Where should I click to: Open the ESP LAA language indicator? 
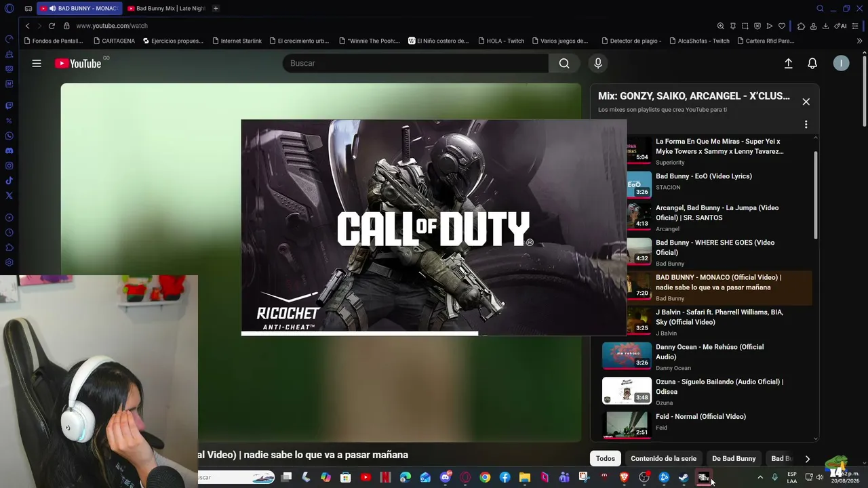pos(792,477)
